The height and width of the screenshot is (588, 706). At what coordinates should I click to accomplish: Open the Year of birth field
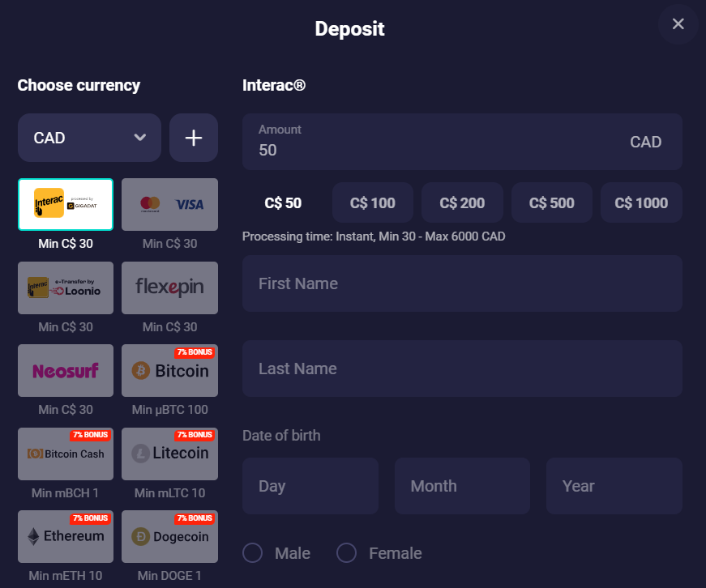click(614, 486)
